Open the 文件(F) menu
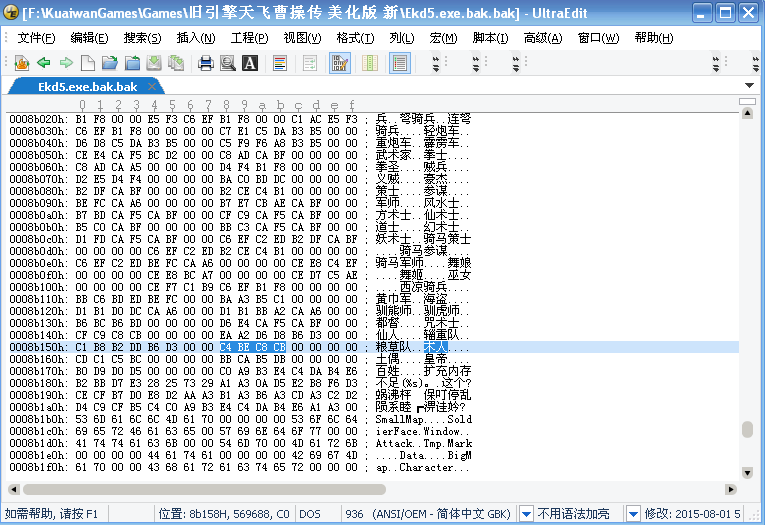The height and width of the screenshot is (525, 765). tap(36, 38)
